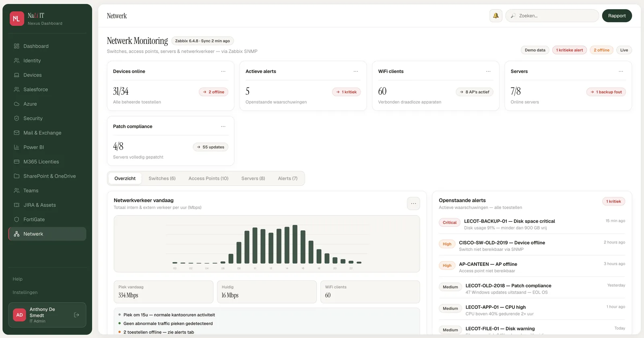Select the Salesforce sidebar item
Viewport: 644px width, 338px height.
(x=47, y=89)
